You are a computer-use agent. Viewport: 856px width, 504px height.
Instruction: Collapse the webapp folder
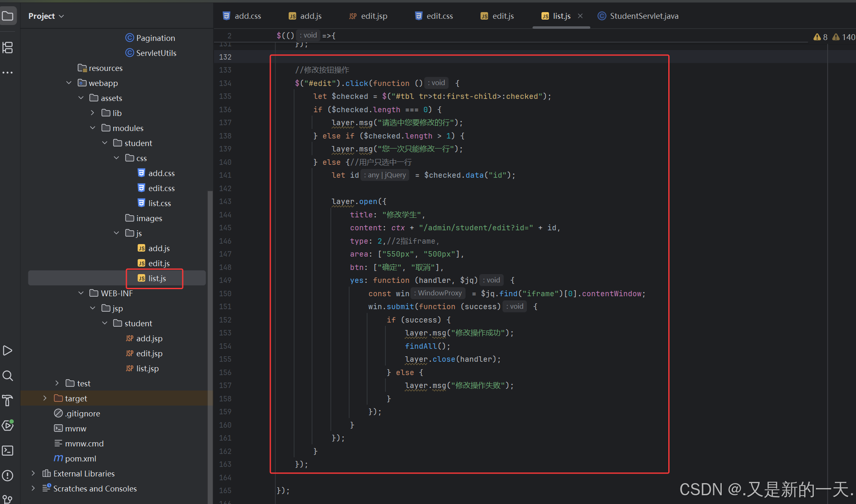point(69,83)
